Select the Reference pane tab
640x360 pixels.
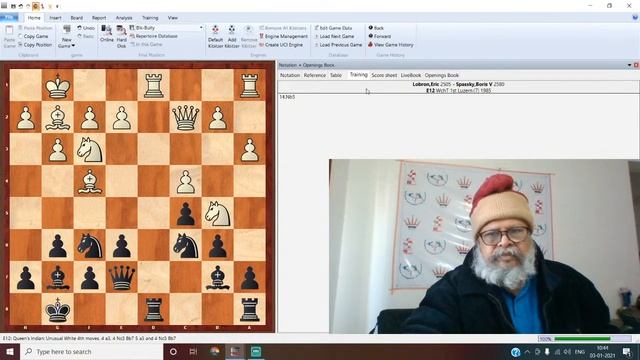coord(315,76)
